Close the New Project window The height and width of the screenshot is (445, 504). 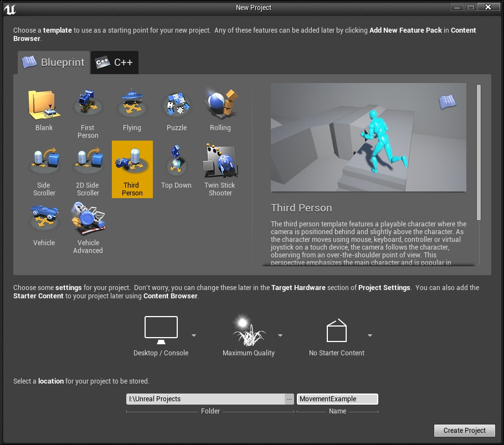[x=488, y=7]
